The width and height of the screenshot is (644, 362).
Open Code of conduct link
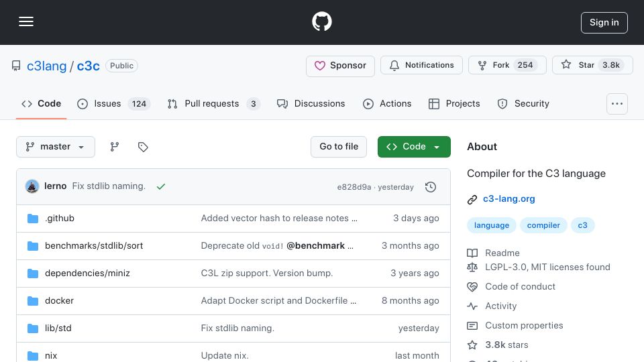[x=520, y=286]
